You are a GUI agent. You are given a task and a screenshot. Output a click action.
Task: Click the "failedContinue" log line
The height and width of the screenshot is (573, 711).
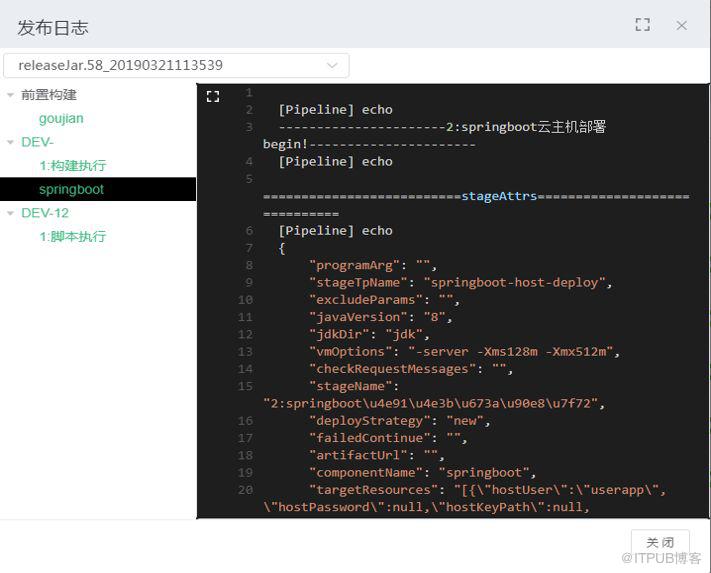[388, 438]
